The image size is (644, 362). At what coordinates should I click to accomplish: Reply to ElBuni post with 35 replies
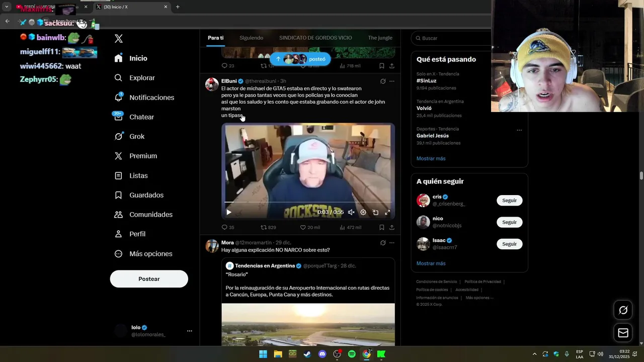(x=228, y=227)
